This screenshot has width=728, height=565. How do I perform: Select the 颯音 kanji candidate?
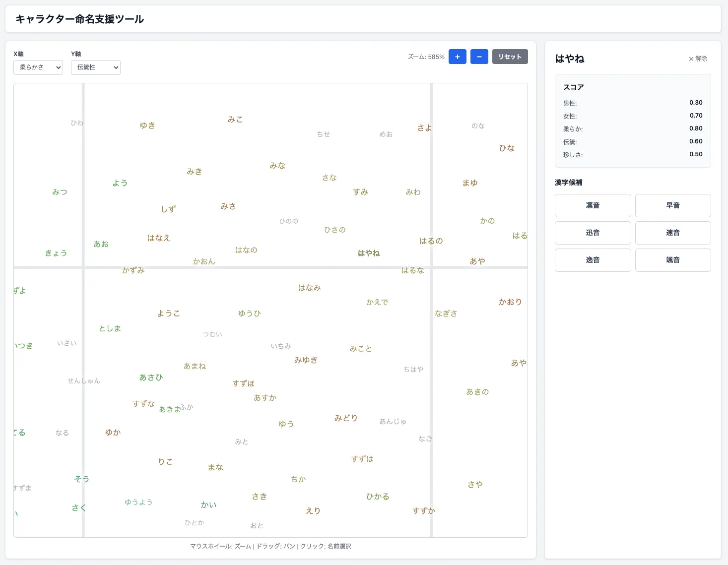(x=672, y=260)
